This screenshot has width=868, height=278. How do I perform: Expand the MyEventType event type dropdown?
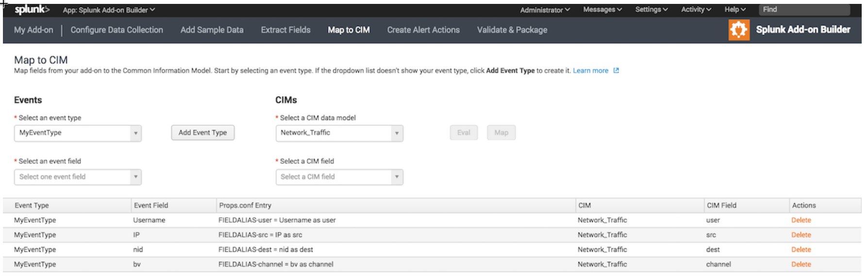[x=78, y=133]
